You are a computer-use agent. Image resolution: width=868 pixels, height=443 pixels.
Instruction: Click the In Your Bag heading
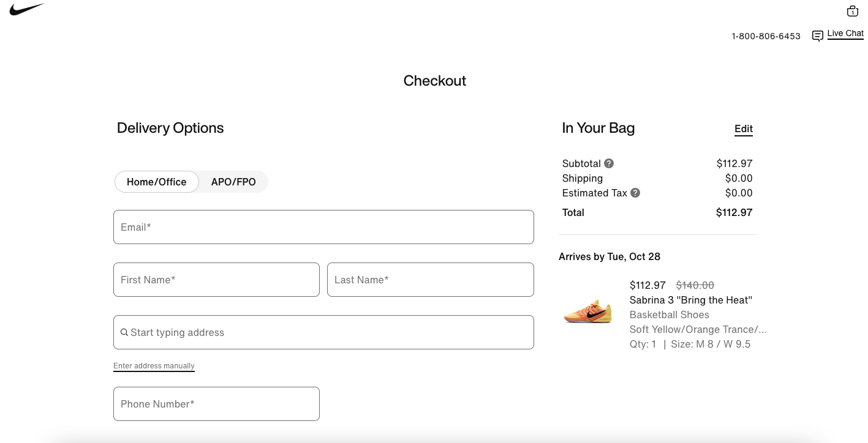[x=598, y=128]
